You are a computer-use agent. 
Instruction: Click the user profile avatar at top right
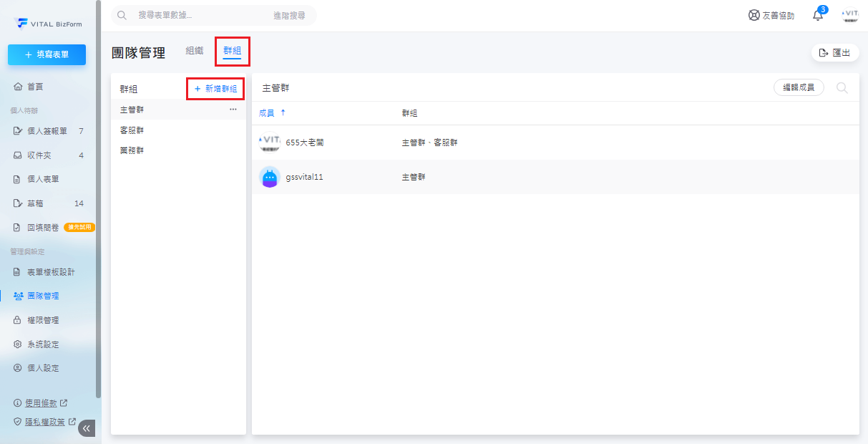[850, 15]
